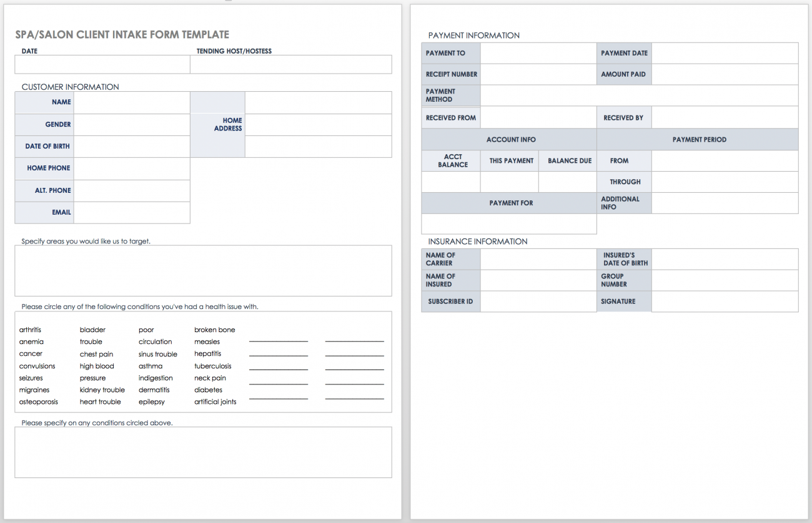Click the condition 'migraines'
This screenshot has height=523, width=812.
(34, 390)
